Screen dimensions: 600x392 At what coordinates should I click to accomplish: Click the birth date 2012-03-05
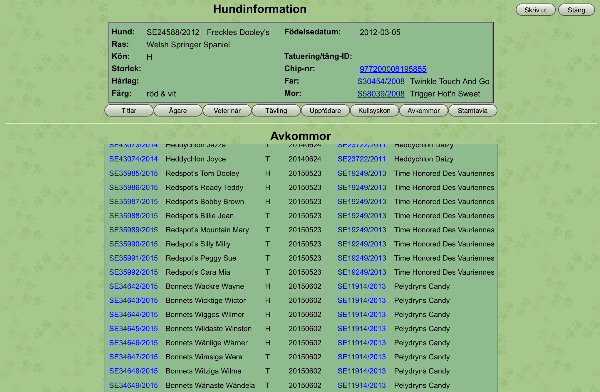pos(380,32)
